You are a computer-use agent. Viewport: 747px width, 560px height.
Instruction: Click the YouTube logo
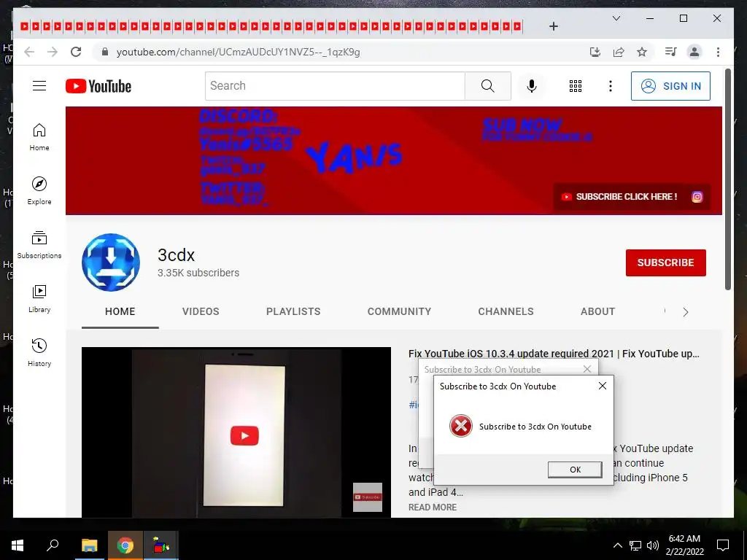point(98,86)
